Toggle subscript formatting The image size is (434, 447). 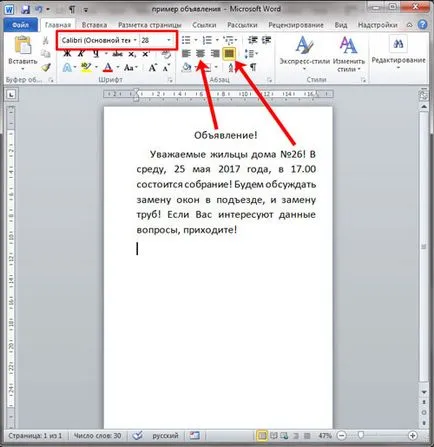click(132, 54)
